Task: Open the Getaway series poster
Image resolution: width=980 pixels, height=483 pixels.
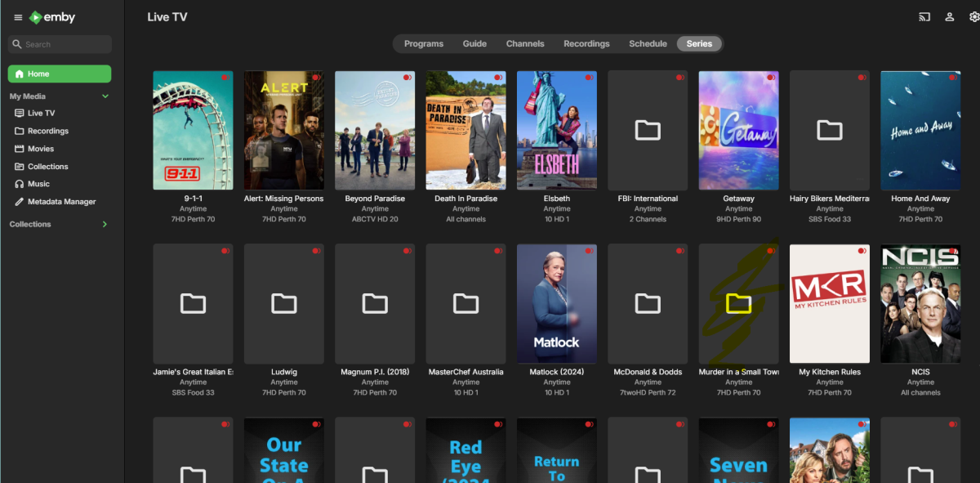Action: [739, 131]
